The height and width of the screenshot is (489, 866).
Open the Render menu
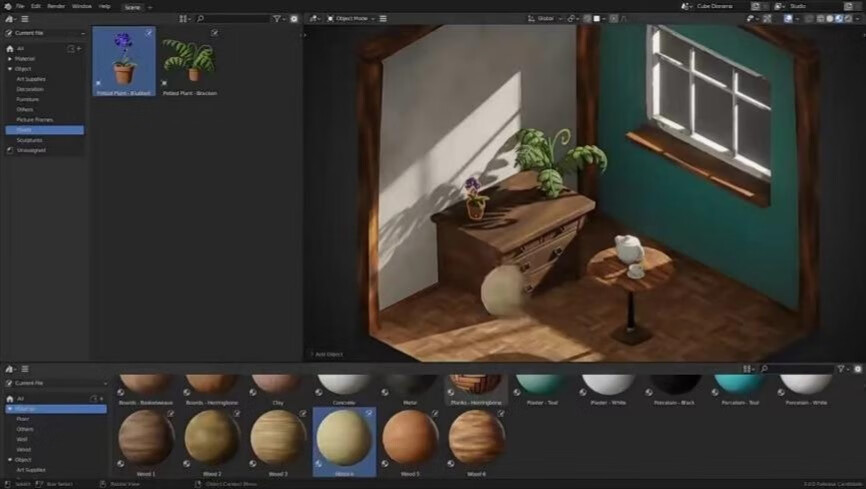pyautogui.click(x=55, y=6)
